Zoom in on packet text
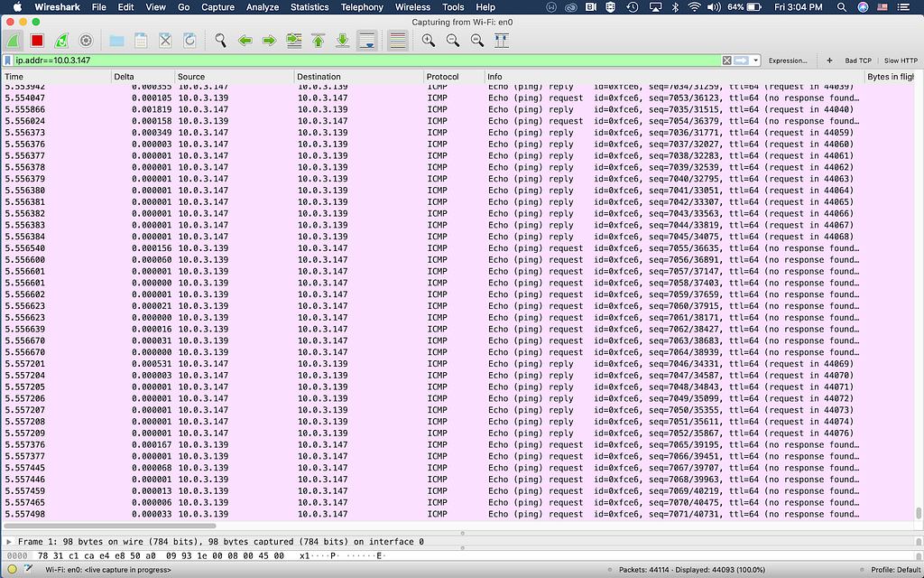 click(429, 41)
